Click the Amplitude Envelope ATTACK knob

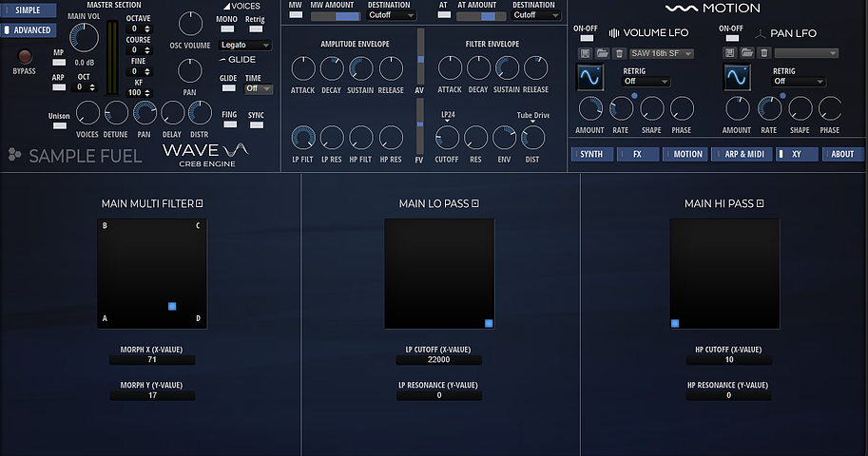[x=303, y=68]
